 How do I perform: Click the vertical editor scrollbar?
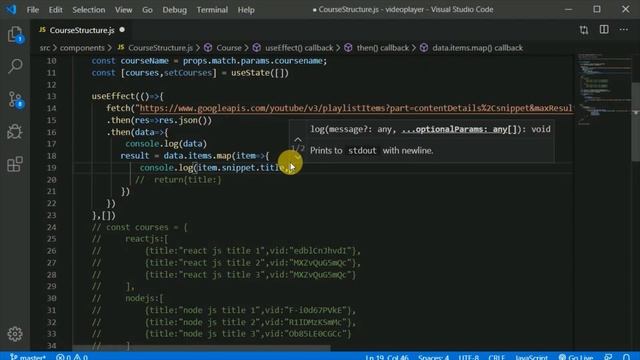[x=636, y=122]
